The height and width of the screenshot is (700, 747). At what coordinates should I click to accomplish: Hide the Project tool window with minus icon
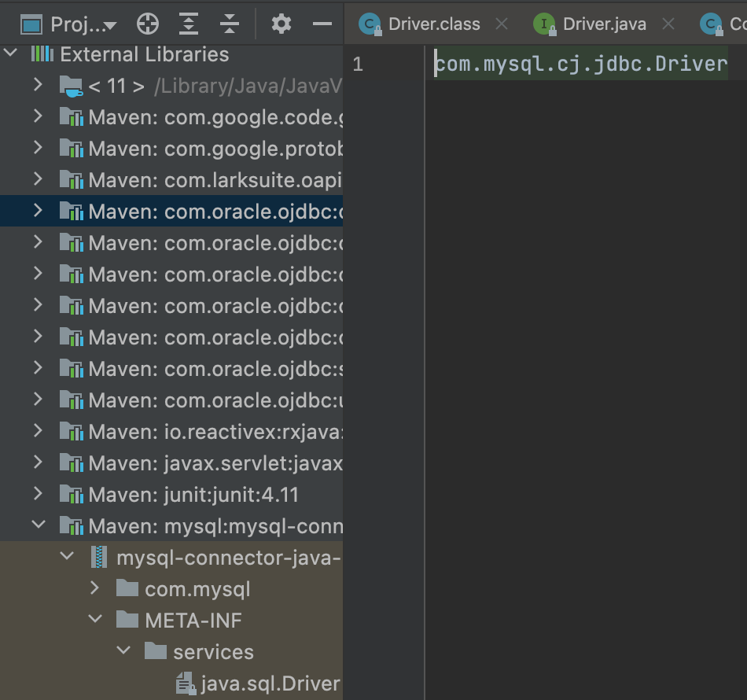coord(322,24)
